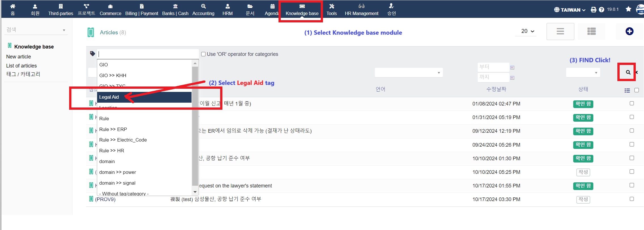Viewport: 644px width, 230px height.
Task: Tick the select-all checkbox in header
Action: point(636,90)
